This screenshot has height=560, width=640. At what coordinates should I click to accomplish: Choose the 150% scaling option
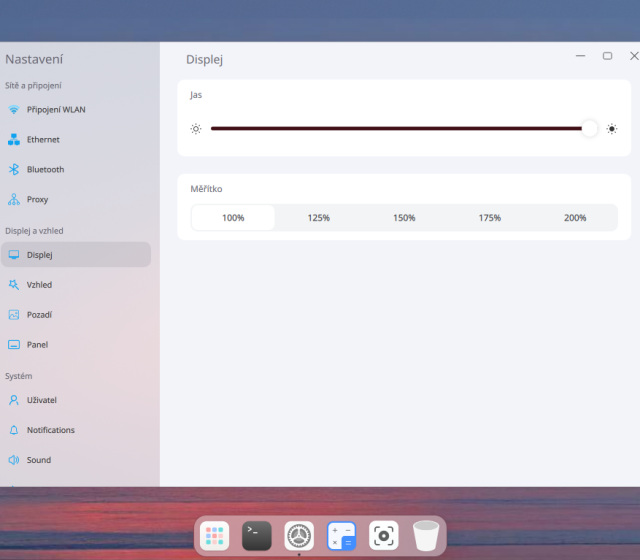[404, 218]
